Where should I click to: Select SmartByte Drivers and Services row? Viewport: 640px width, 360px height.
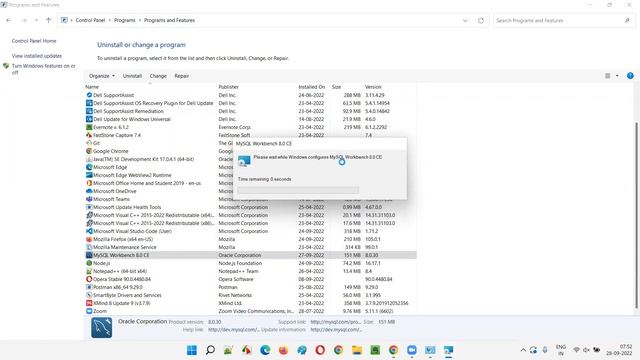(250, 295)
